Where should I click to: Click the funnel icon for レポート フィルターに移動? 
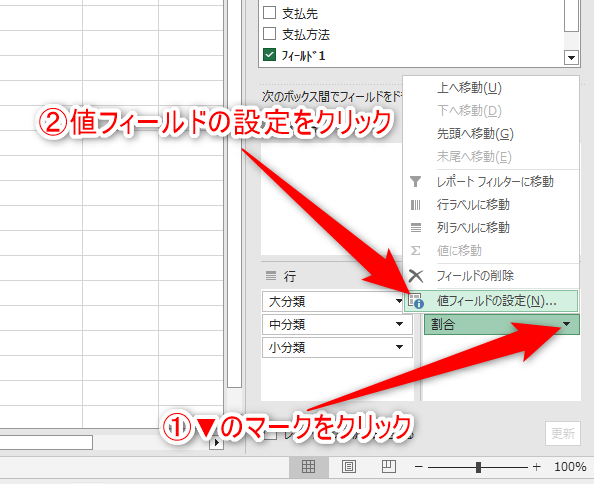pyautogui.click(x=416, y=181)
